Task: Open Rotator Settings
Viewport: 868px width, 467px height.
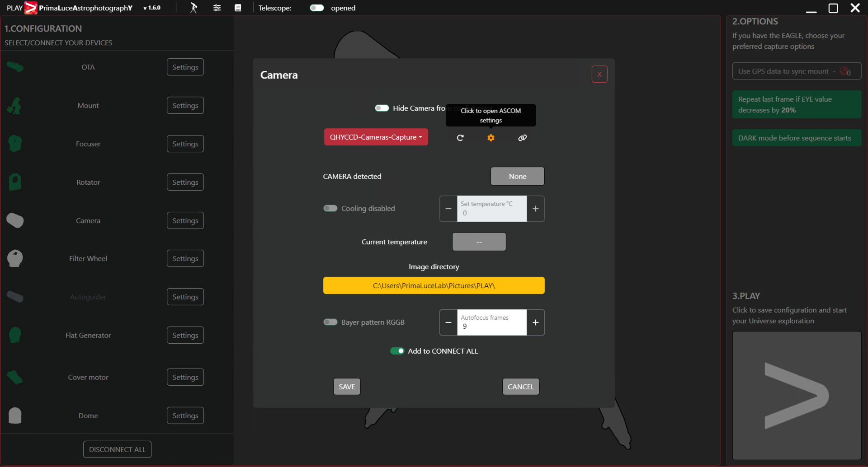Action: tap(185, 182)
